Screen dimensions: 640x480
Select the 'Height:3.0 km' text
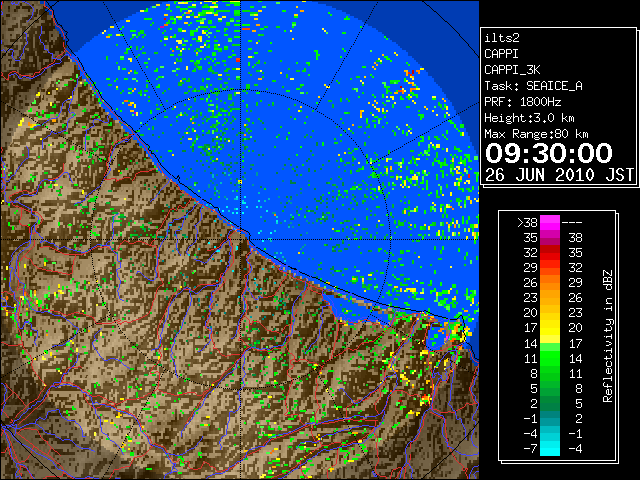point(529,118)
